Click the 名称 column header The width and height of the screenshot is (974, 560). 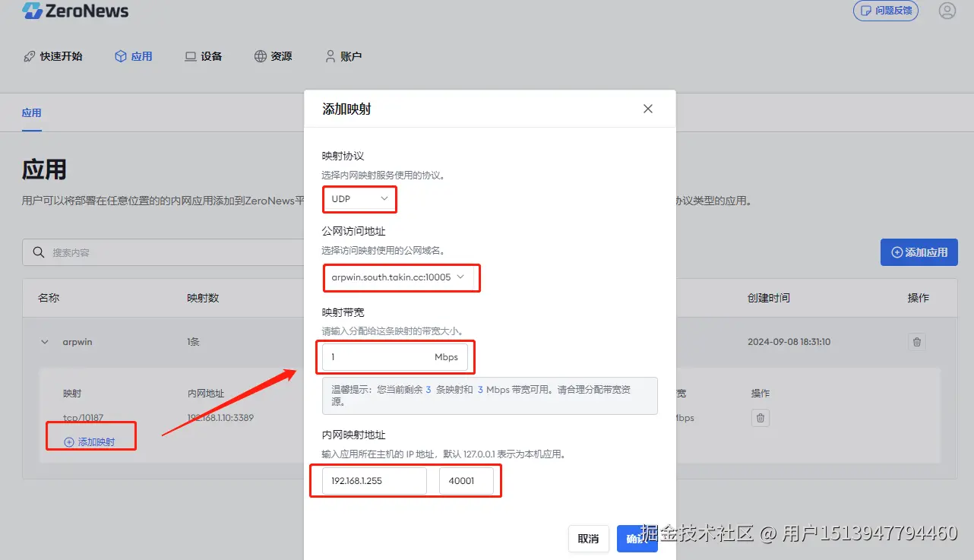click(x=49, y=298)
